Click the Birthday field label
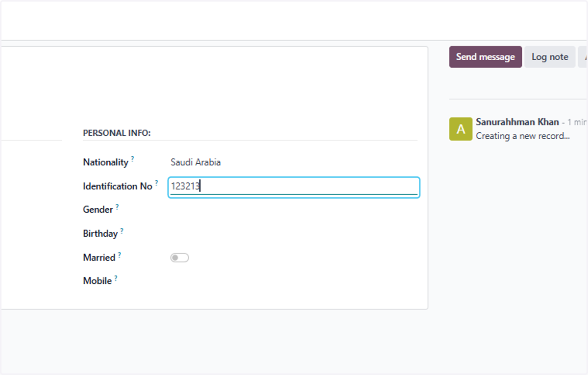588x375 pixels. coord(100,234)
